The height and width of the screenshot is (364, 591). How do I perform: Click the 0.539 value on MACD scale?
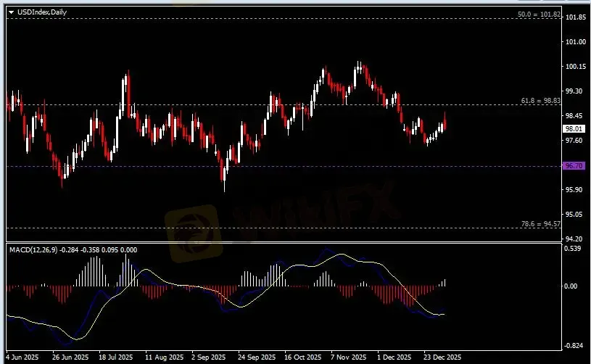pos(574,250)
